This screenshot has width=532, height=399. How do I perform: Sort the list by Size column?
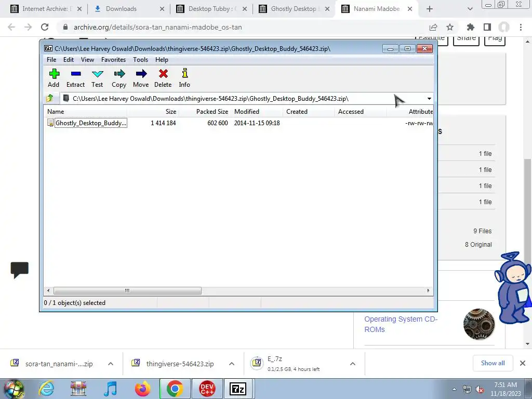(x=153, y=112)
